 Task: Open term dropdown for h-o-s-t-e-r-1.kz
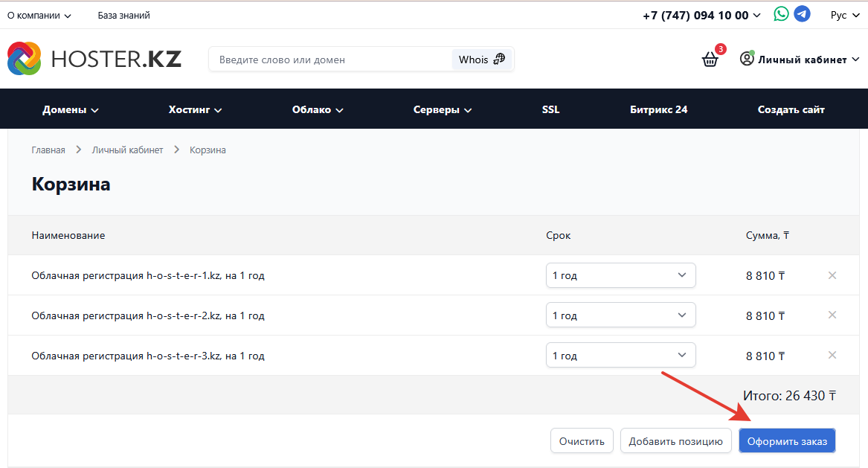click(x=620, y=275)
